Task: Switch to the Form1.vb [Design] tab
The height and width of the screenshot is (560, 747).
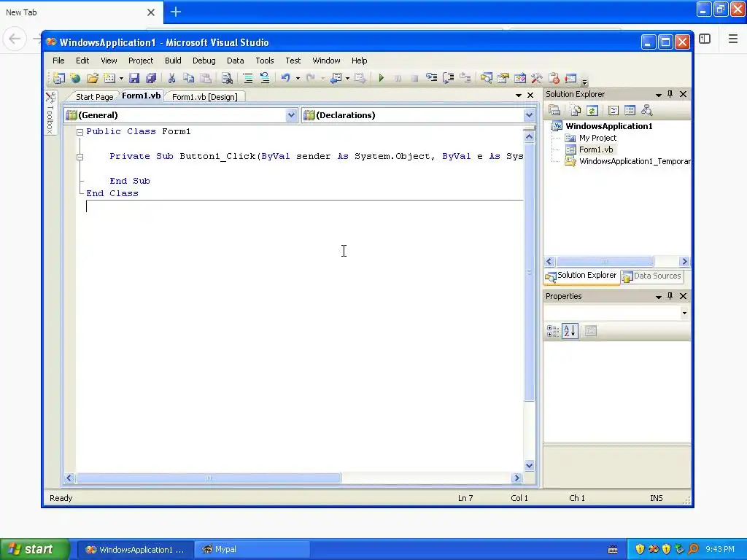Action: [205, 97]
